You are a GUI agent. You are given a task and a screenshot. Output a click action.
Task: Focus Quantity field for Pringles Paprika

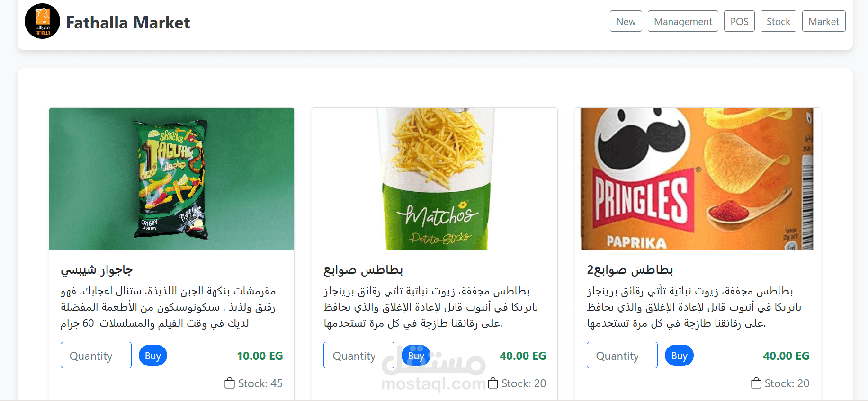[622, 355]
